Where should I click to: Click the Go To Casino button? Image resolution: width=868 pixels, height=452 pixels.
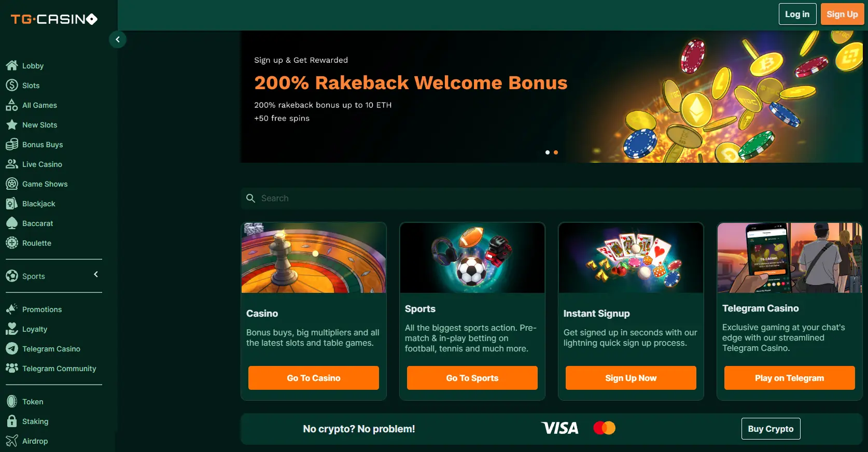pos(313,378)
